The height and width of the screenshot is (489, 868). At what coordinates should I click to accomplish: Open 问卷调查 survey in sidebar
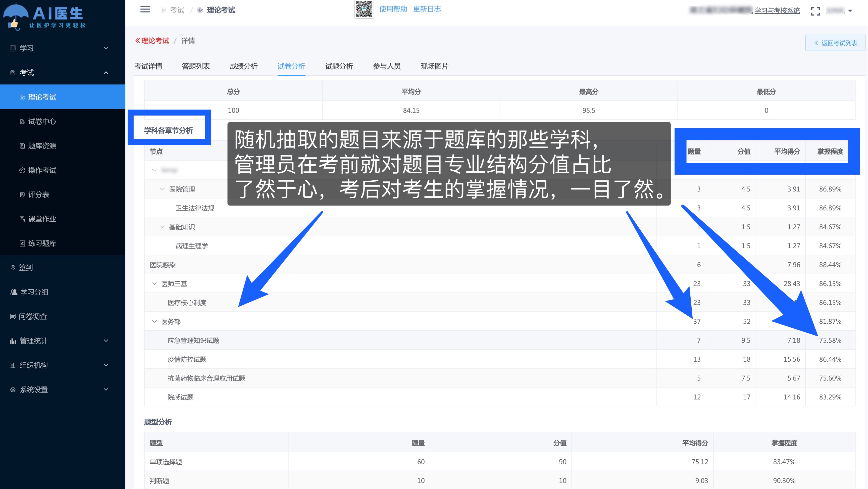63,316
